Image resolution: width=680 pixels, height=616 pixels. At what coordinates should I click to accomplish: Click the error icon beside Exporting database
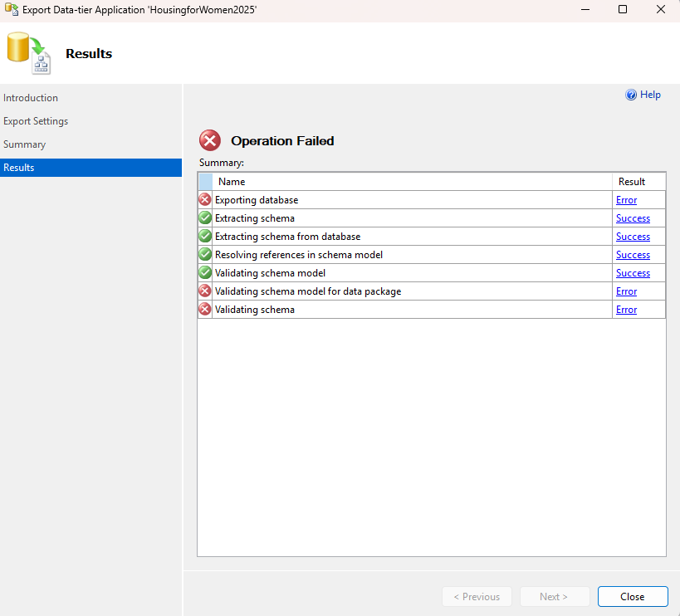pyautogui.click(x=205, y=200)
